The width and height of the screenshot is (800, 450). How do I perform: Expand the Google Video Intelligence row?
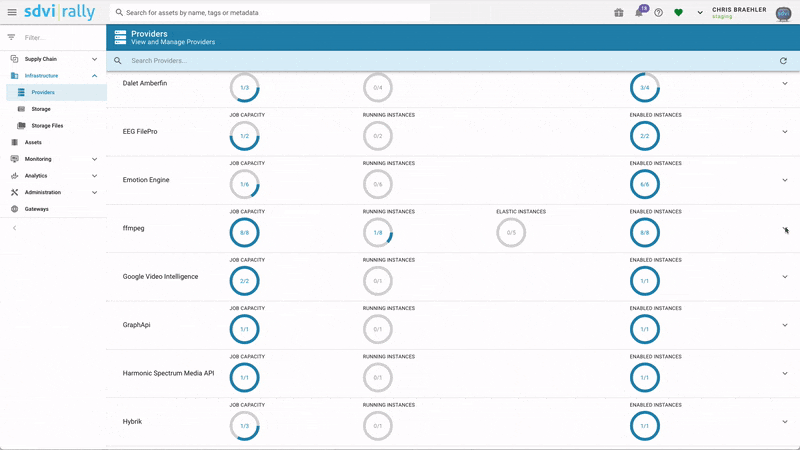[x=785, y=277]
